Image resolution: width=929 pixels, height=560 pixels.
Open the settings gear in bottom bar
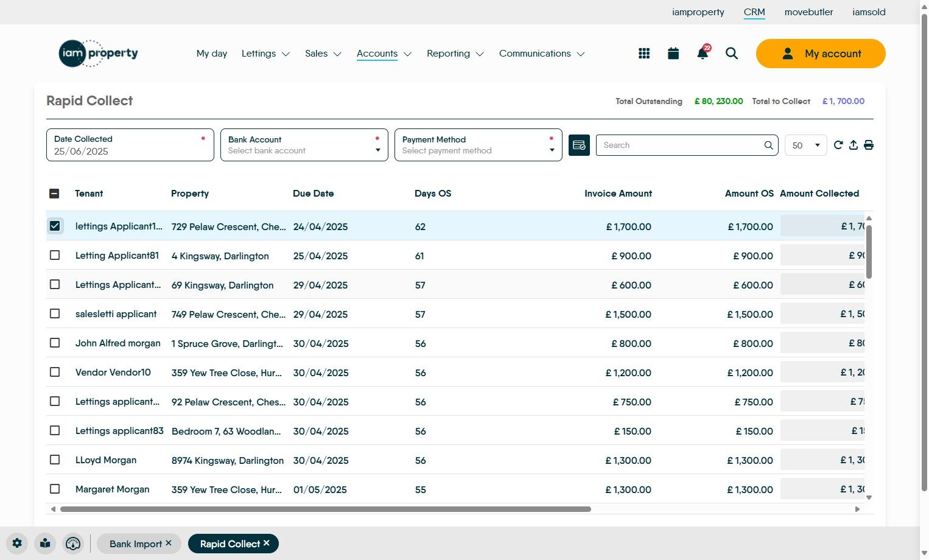[17, 544]
